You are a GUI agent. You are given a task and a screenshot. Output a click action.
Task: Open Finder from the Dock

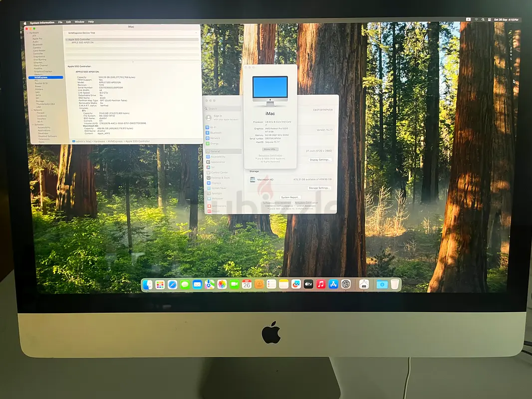[148, 285]
